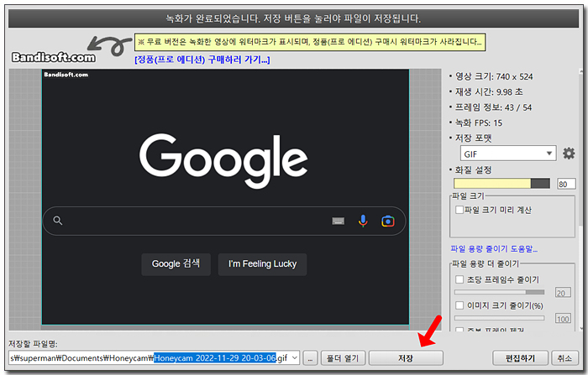Click the 화질 설정 quality slider
The width and height of the screenshot is (588, 375).
point(501,184)
